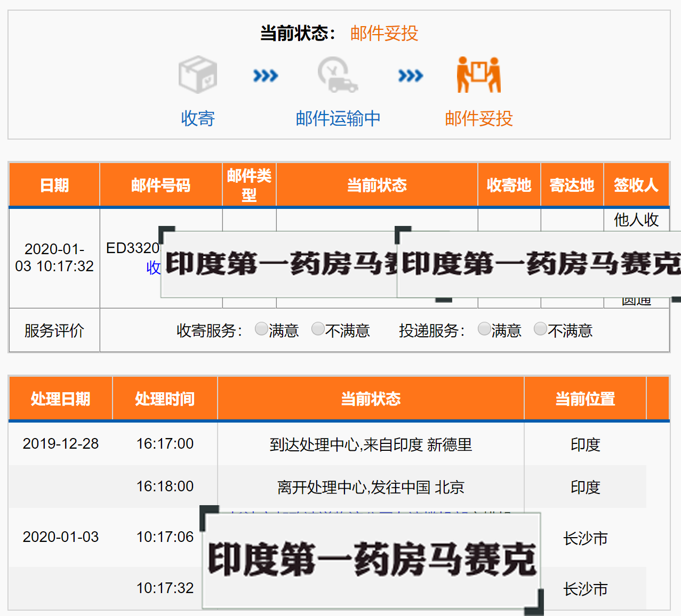
Task: Click the 当前位置 column header
Action: (585, 399)
